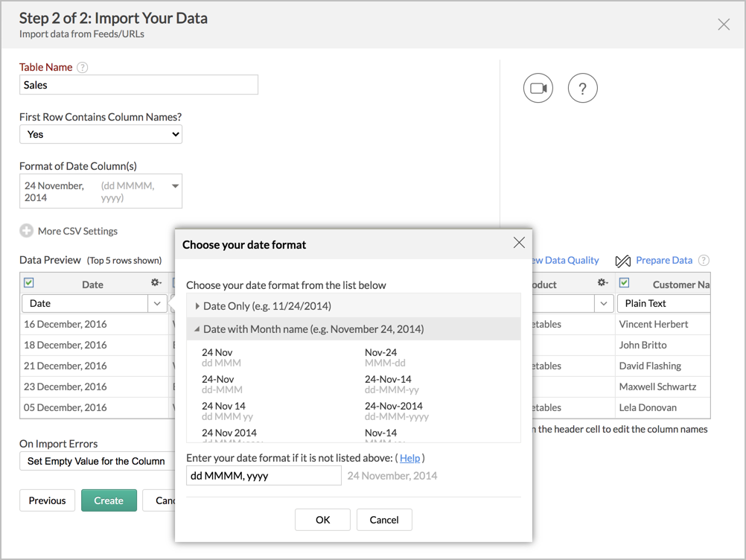This screenshot has height=560, width=746.
Task: Click OK in the date format dialog
Action: pos(322,520)
